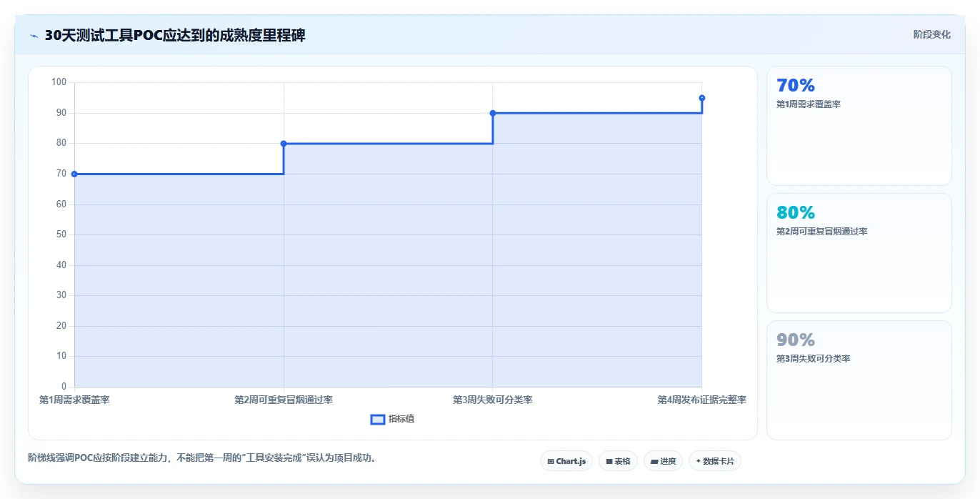The width and height of the screenshot is (980, 499).
Task: Open the 90% 第3周失败可分类率 card
Action: (859, 380)
